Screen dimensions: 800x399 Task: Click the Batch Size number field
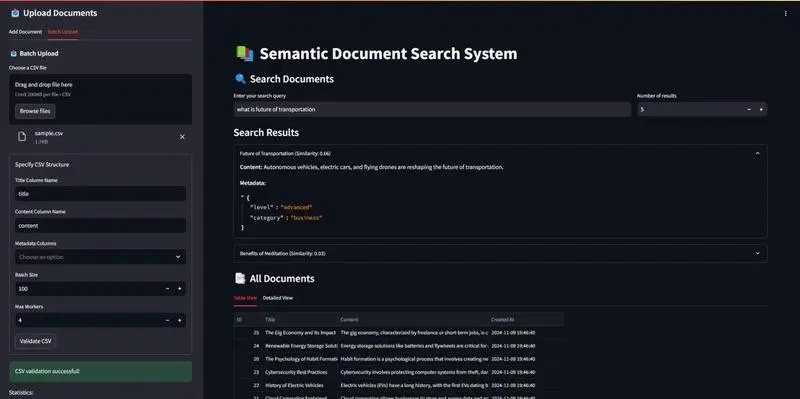coord(88,289)
